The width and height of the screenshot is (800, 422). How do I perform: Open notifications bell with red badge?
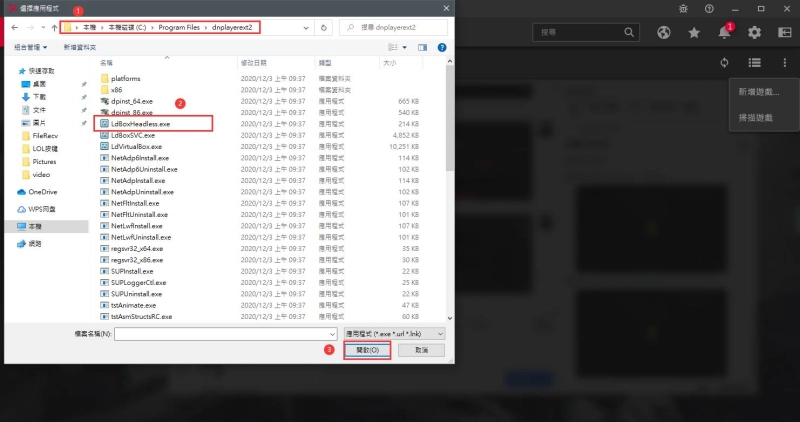[724, 32]
